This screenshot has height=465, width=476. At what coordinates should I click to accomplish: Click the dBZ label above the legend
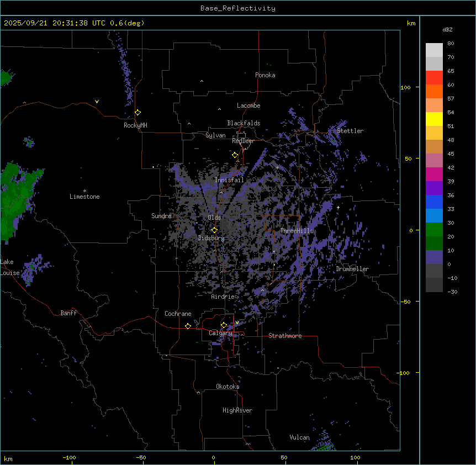click(x=448, y=29)
